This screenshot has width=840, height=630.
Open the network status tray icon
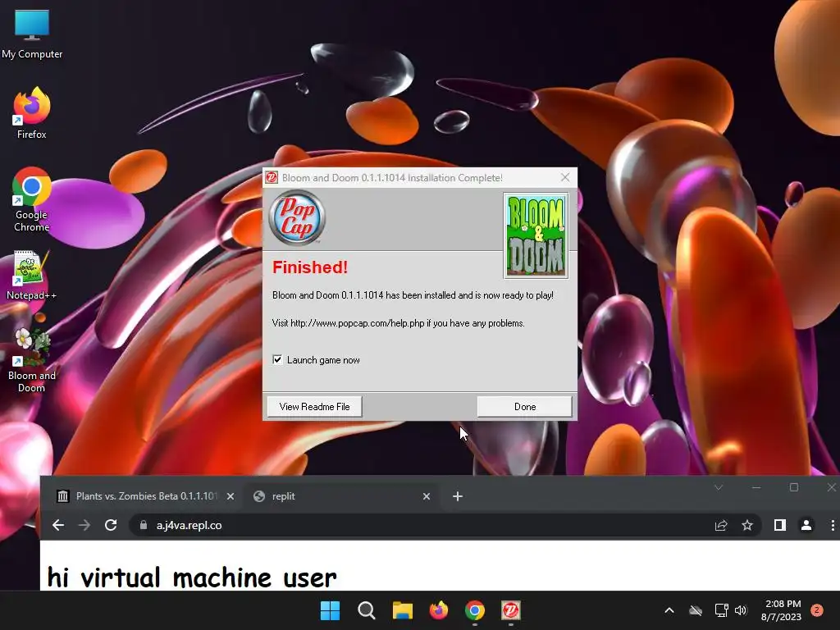pyautogui.click(x=721, y=610)
